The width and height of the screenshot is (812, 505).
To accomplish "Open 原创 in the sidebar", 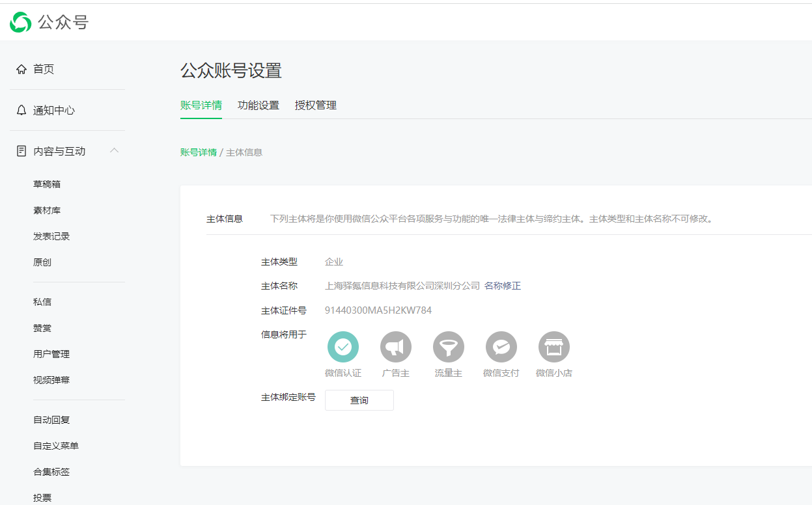I will [42, 262].
